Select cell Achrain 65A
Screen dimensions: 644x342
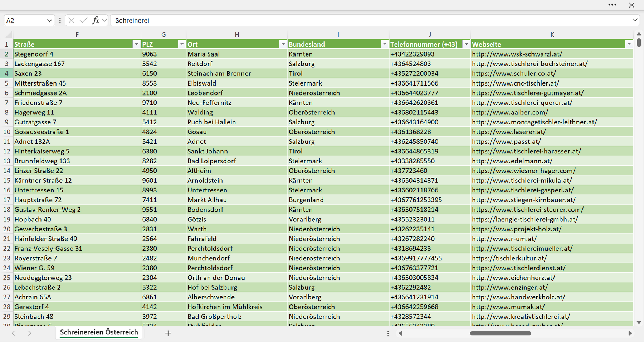click(77, 297)
